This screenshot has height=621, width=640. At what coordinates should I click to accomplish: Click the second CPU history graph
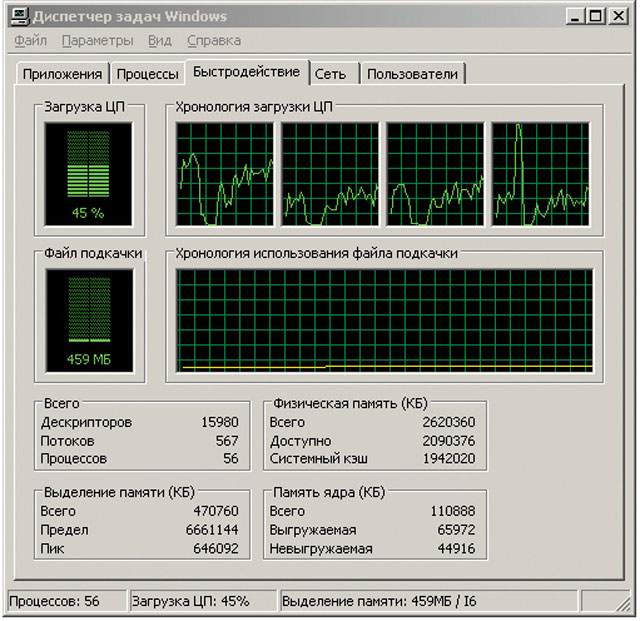tap(330, 174)
